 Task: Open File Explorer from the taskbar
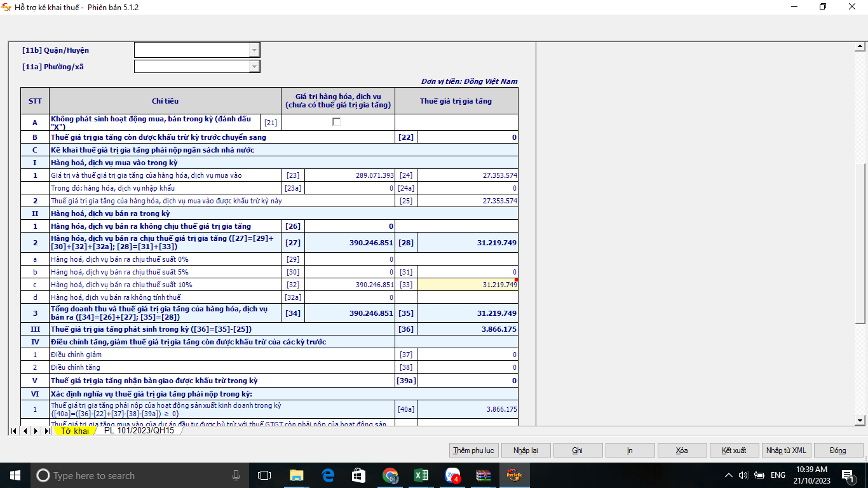click(x=296, y=475)
